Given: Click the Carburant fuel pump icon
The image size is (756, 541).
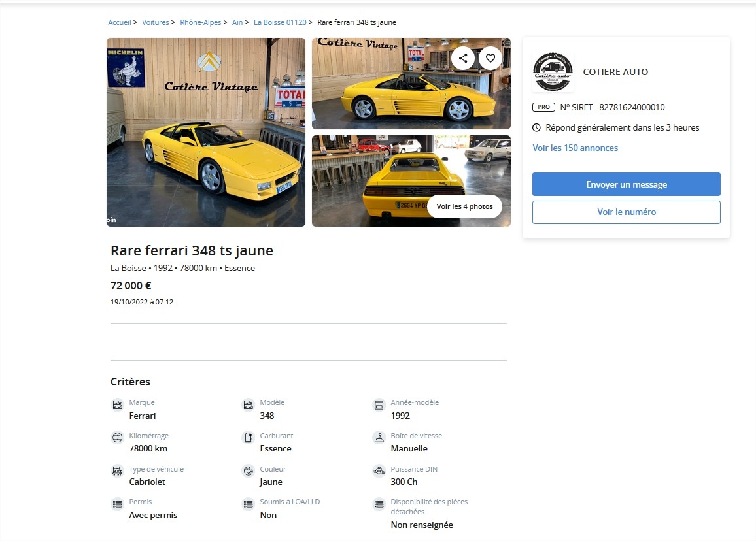Looking at the screenshot, I should coord(249,437).
